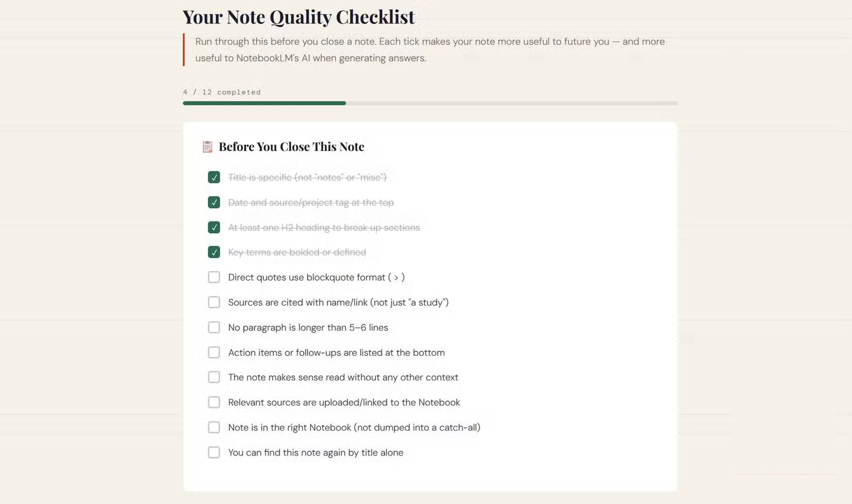This screenshot has height=504, width=852.
Task: Uncheck 'Date and source/project tag at the top'
Action: tap(214, 202)
